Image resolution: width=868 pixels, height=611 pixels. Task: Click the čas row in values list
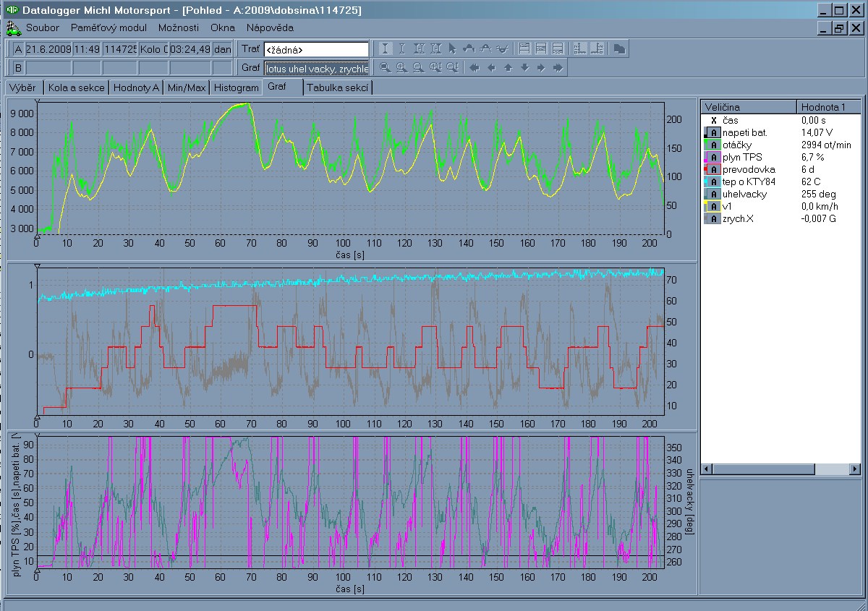[x=780, y=121]
